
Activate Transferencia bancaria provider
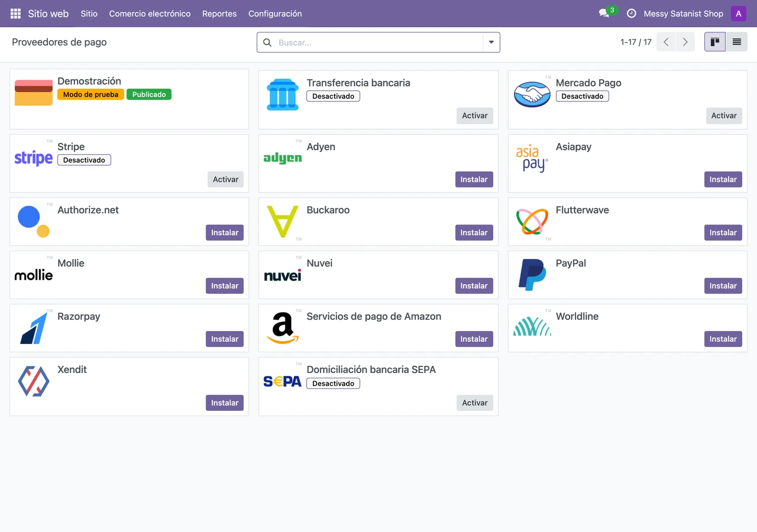pyautogui.click(x=475, y=115)
